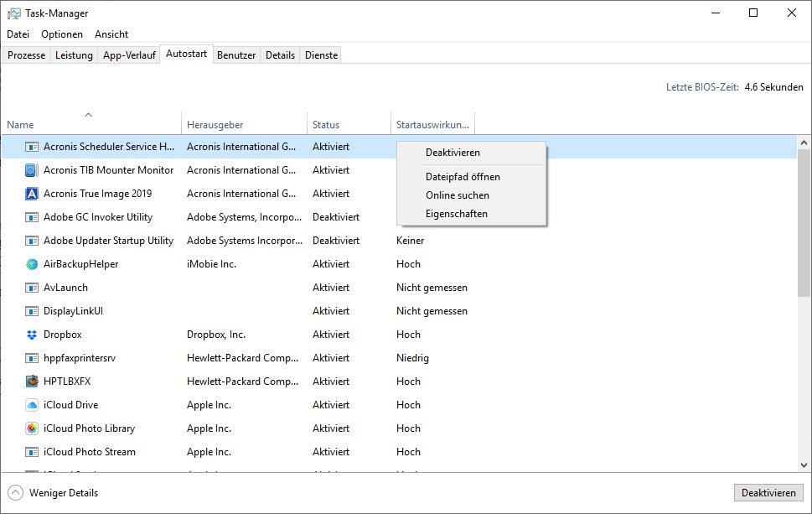Click the vertical scrollbar down arrow
This screenshot has height=514, width=812.
tap(804, 465)
